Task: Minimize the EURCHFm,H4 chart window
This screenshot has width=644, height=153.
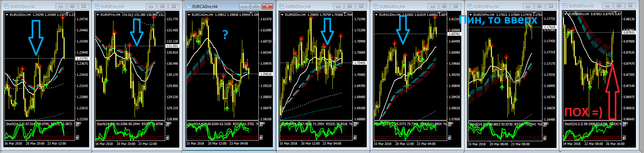Action: [x=528, y=6]
